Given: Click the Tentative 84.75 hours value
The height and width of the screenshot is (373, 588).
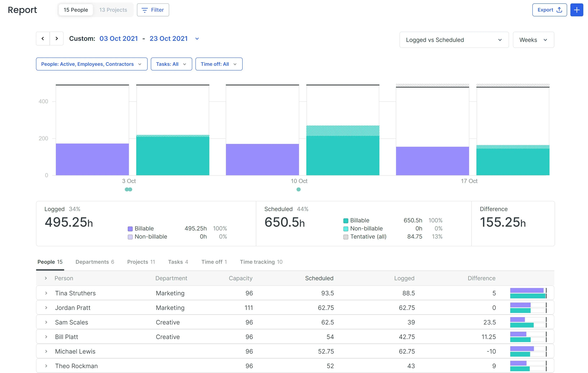Looking at the screenshot, I should [x=415, y=237].
